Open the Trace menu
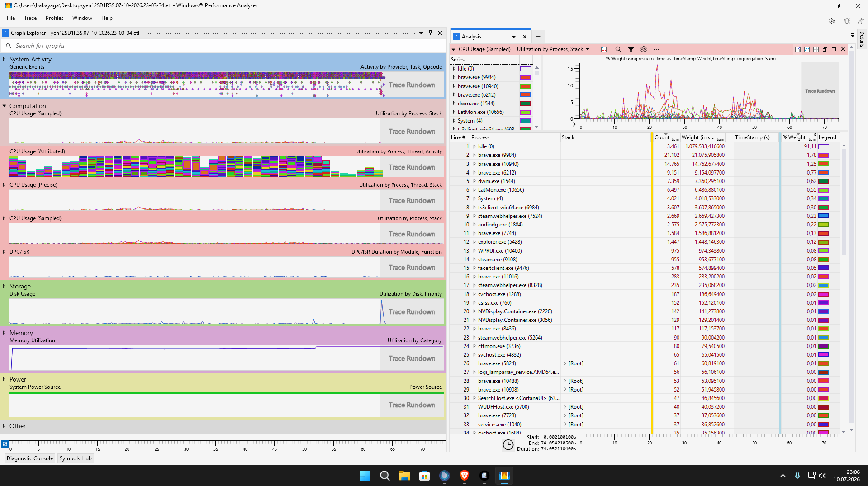 [x=30, y=18]
